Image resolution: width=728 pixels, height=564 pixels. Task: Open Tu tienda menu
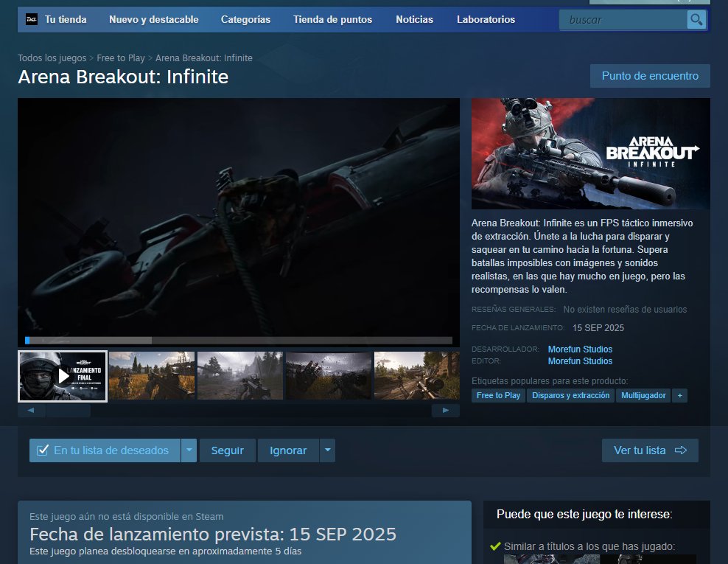[x=66, y=19]
